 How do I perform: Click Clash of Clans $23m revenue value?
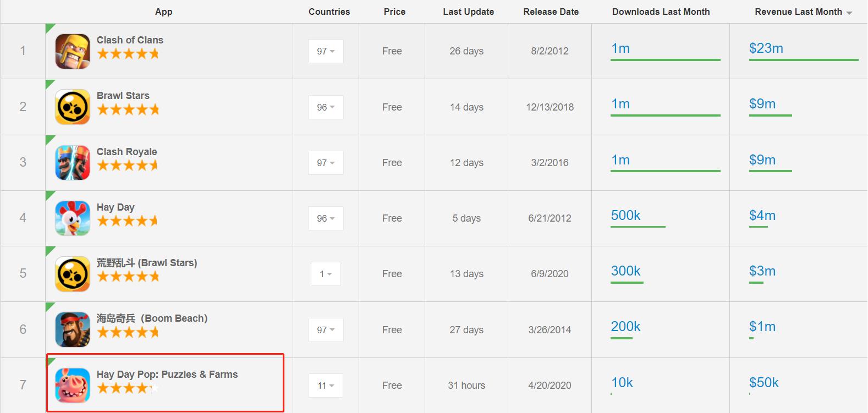tap(766, 48)
